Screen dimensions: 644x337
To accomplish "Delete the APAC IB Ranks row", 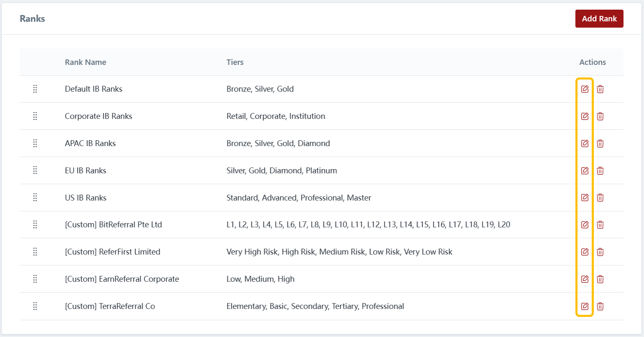I will (x=600, y=144).
